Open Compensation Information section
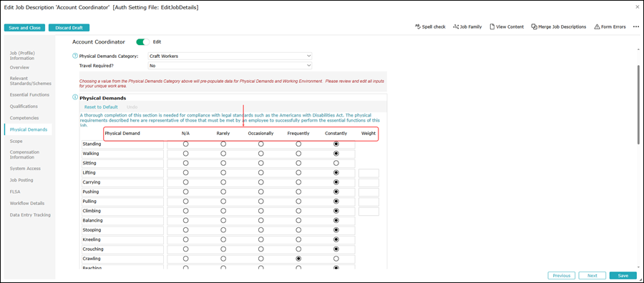The image size is (644, 283). pos(24,154)
